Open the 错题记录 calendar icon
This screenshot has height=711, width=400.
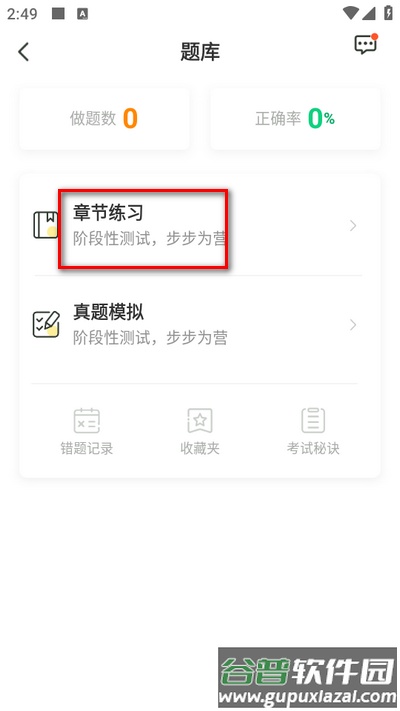[x=87, y=420]
